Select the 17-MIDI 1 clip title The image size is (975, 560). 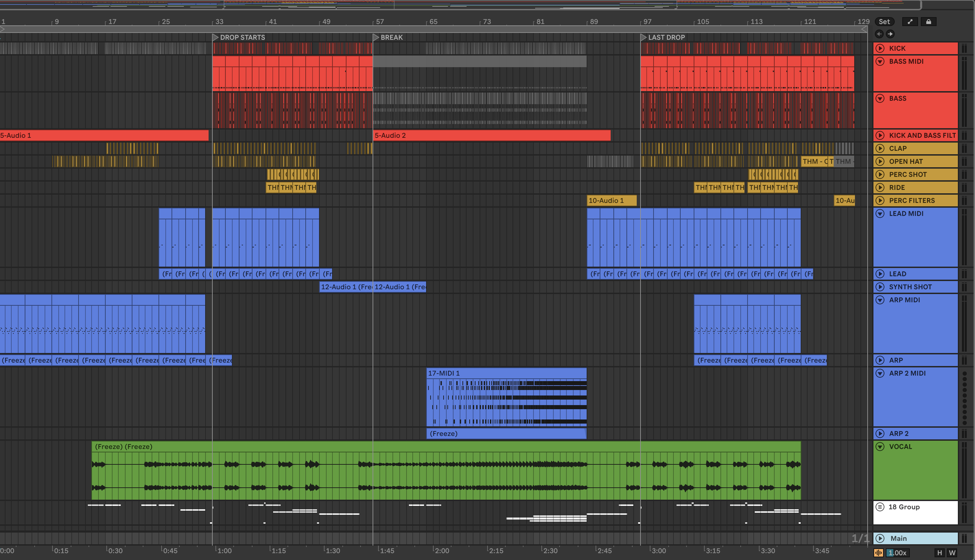(444, 373)
